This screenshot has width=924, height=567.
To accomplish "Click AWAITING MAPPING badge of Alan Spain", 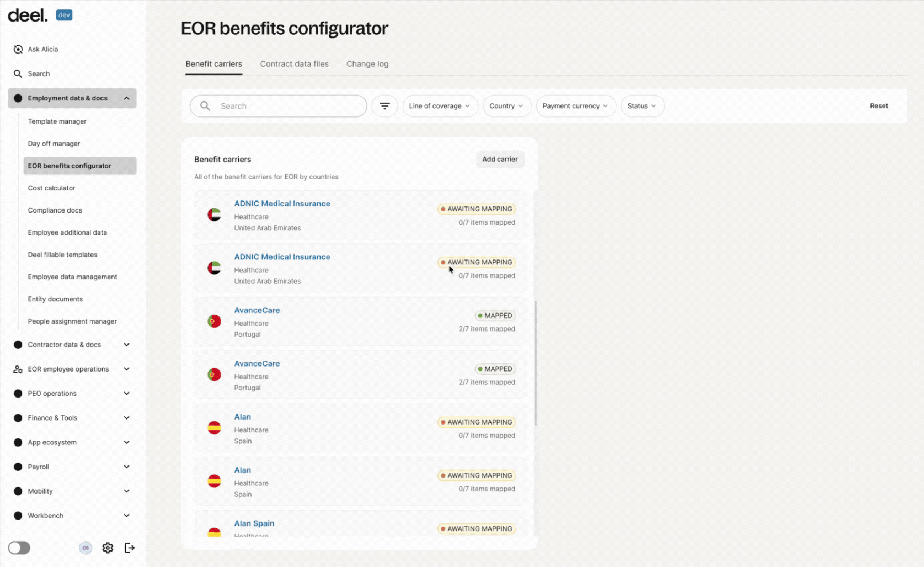I will click(477, 529).
